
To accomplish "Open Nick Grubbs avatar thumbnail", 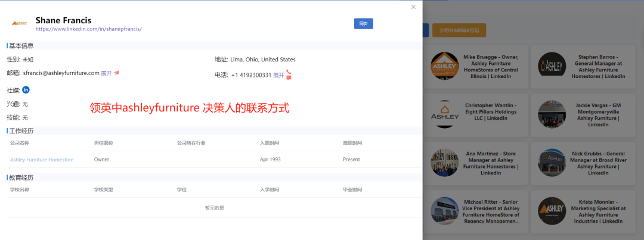I will (552, 163).
